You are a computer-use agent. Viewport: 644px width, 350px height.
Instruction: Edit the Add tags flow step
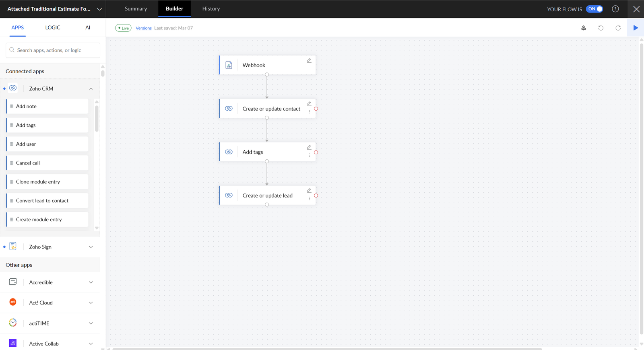(x=309, y=147)
